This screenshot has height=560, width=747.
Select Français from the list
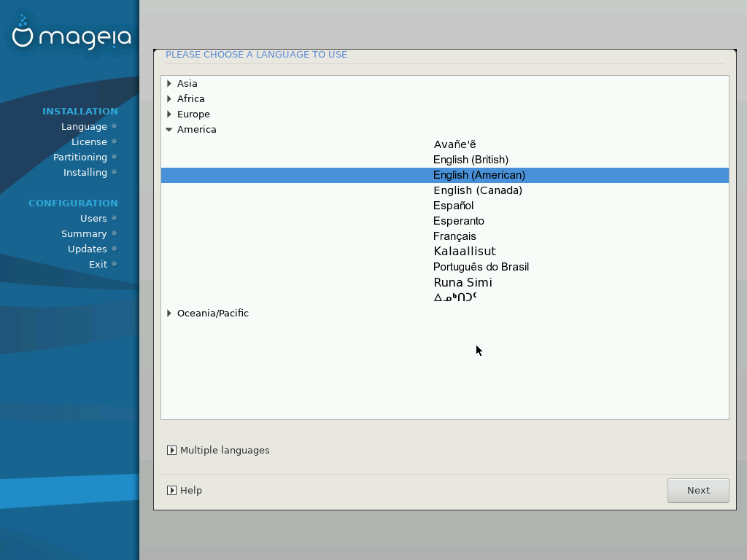pos(454,236)
